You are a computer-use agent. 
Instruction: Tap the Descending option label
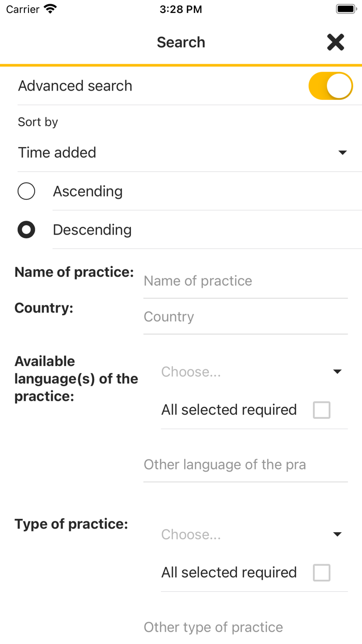point(92,230)
